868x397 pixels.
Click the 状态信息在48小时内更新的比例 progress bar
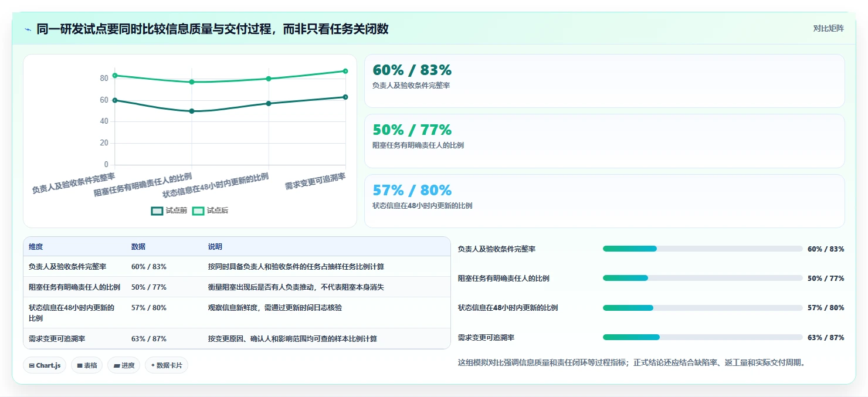click(x=703, y=308)
